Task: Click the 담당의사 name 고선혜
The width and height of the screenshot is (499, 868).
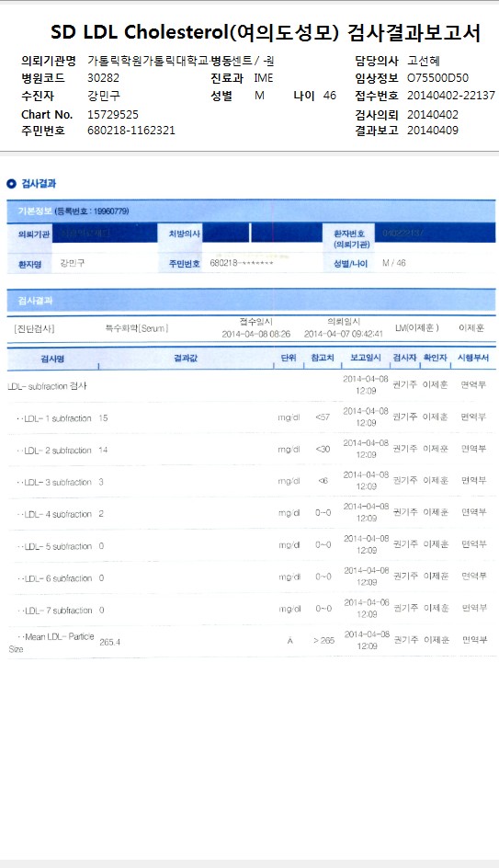Action: pyautogui.click(x=424, y=61)
